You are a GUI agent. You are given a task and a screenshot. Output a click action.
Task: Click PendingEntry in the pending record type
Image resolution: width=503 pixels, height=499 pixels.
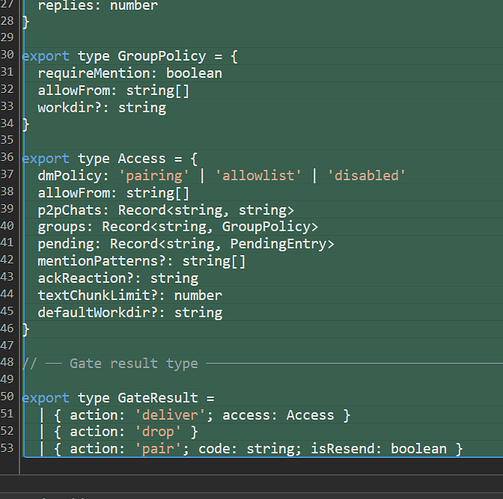(278, 244)
